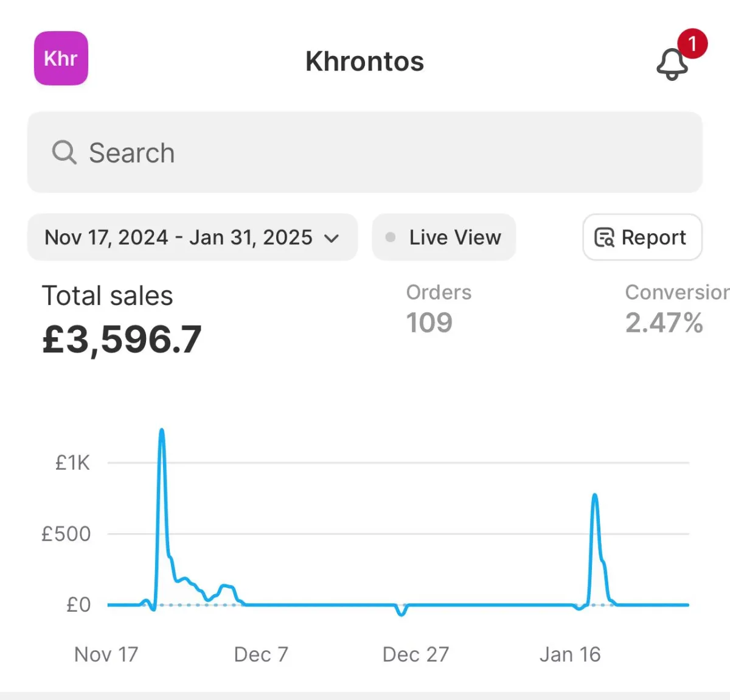Open the notifications bell icon

click(672, 64)
